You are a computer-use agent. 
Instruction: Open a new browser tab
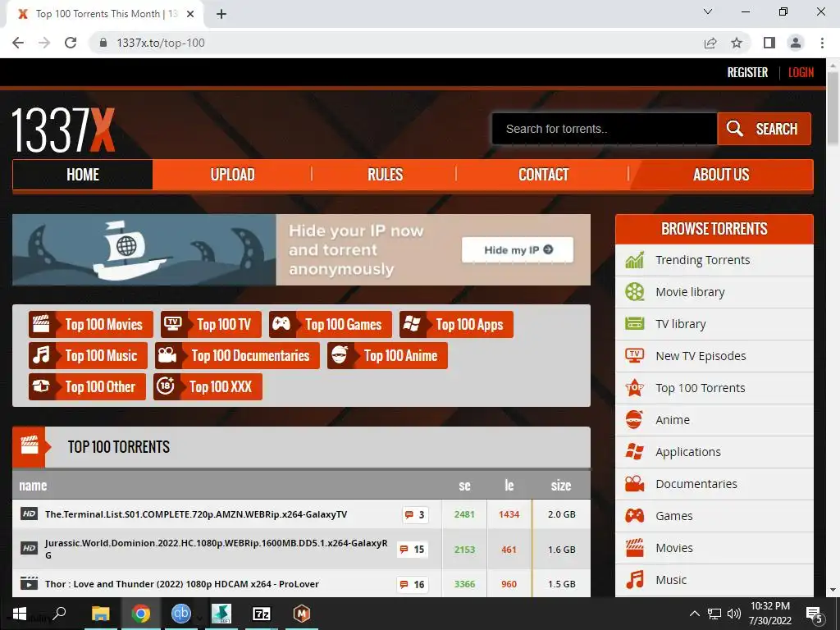click(221, 15)
